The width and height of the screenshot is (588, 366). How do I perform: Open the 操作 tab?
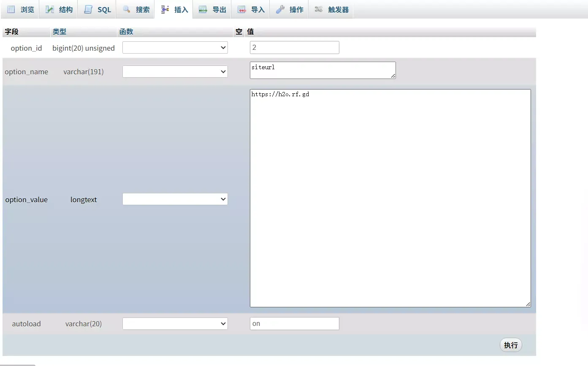point(296,10)
